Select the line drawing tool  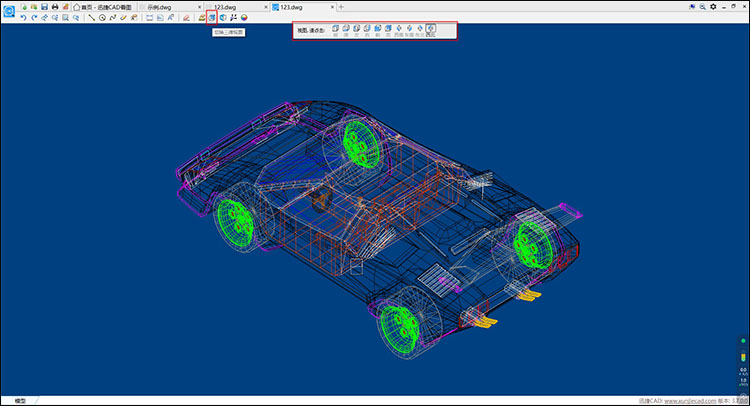91,18
